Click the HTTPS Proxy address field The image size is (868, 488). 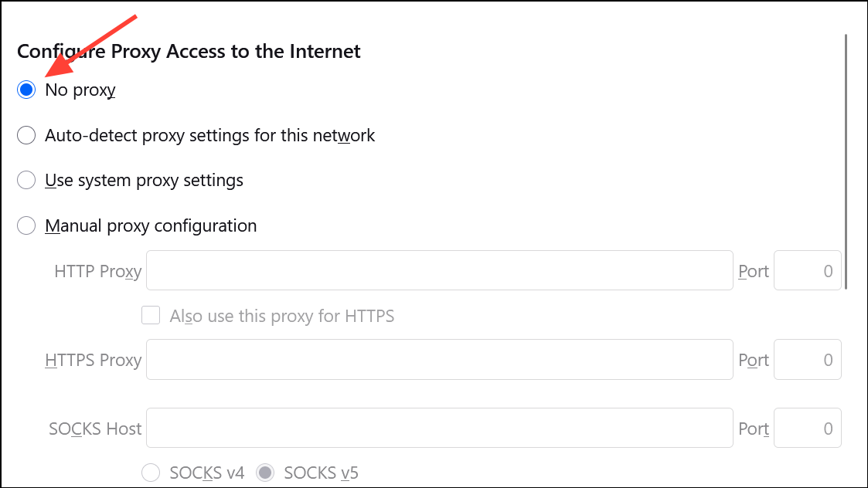coord(439,360)
